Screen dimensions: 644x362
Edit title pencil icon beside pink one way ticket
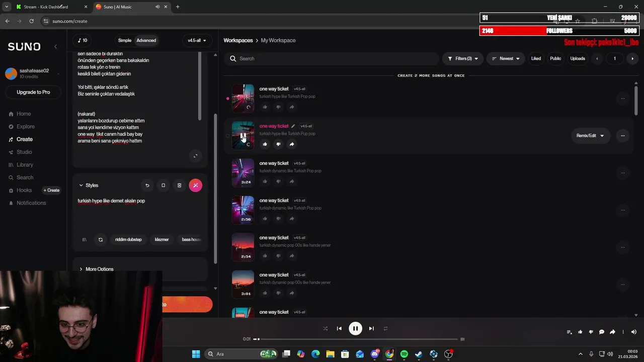click(293, 126)
